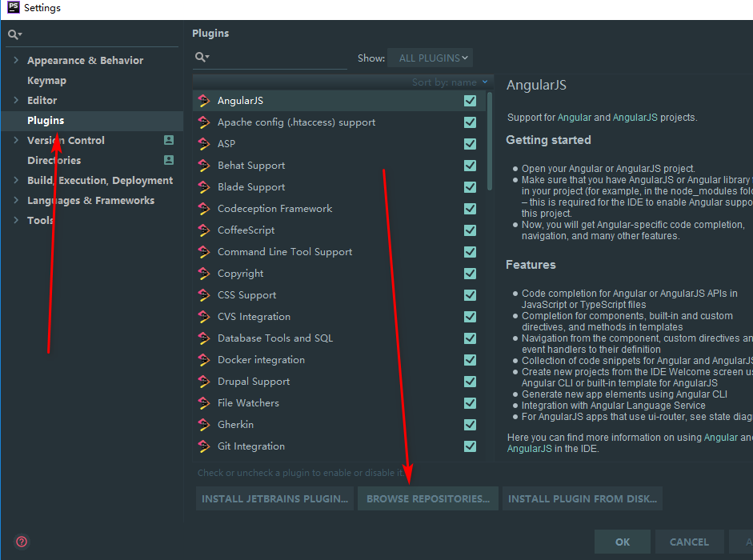Open the Sort by name dropdown
Viewport: 753px width, 560px height.
(x=450, y=82)
